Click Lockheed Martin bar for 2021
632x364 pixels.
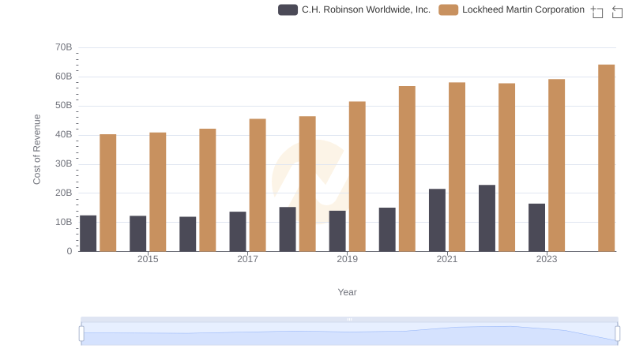[457, 167]
